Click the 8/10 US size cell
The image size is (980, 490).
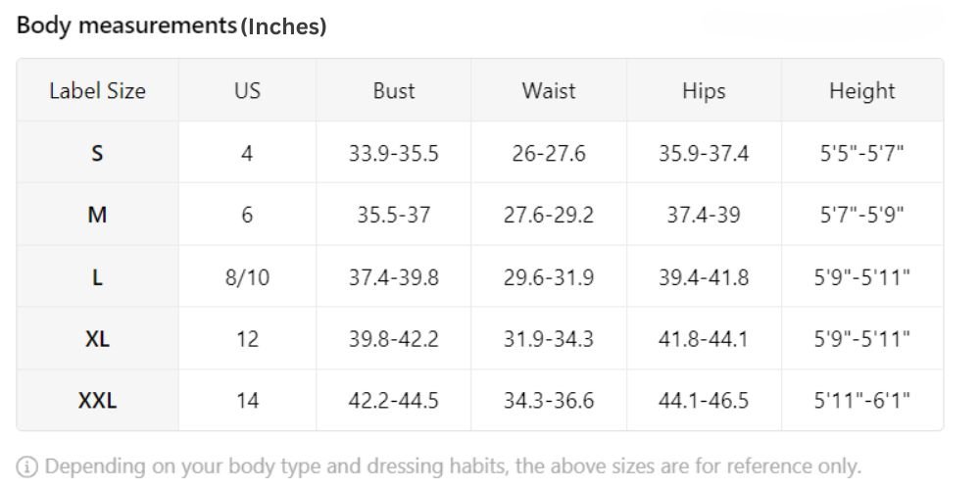coord(248,277)
